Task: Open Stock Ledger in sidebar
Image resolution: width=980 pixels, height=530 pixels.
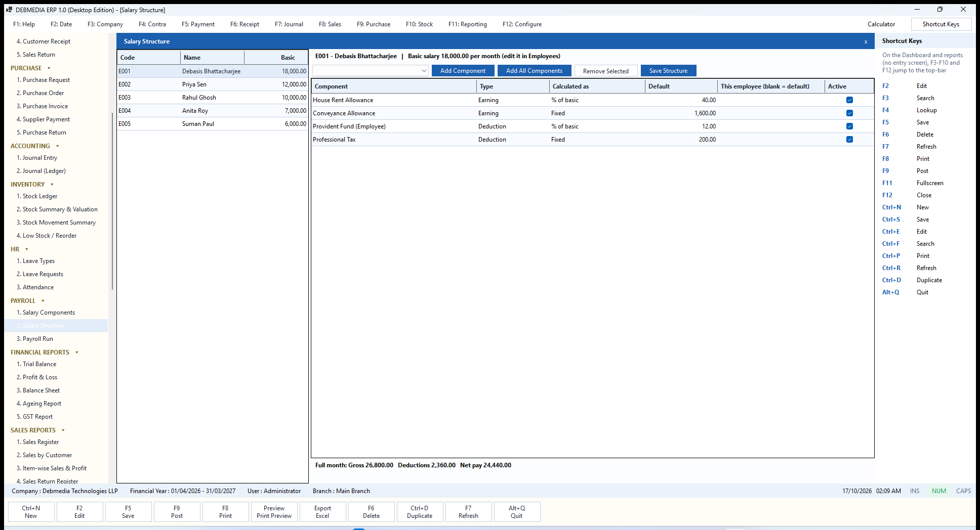Action: click(x=37, y=196)
